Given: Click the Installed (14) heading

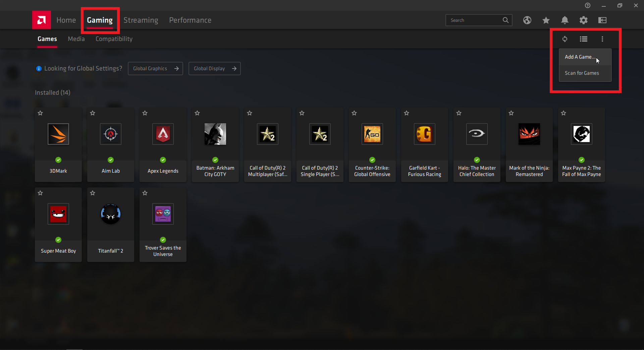Looking at the screenshot, I should [x=53, y=93].
